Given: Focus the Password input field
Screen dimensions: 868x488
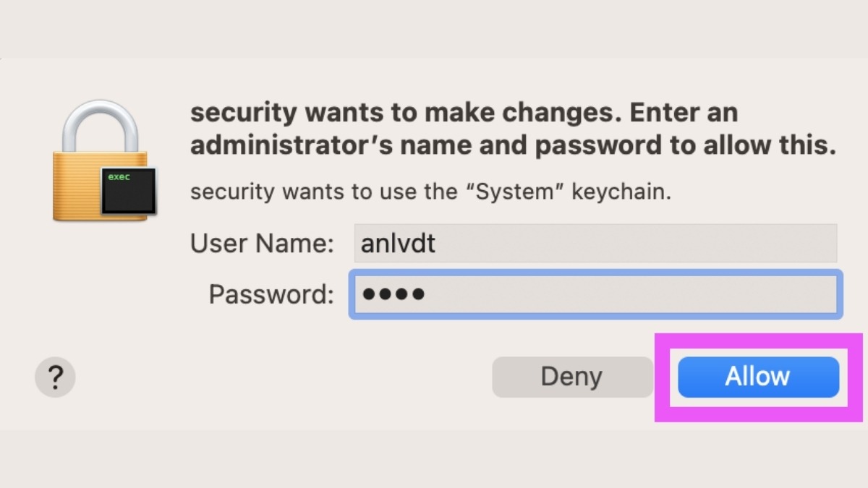Looking at the screenshot, I should click(595, 294).
